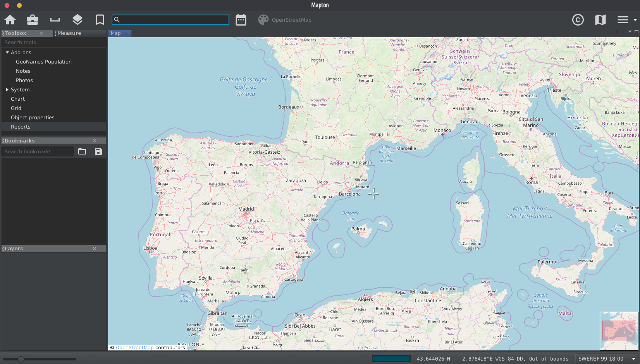Click the Home icon in toolbar
Image resolution: width=640 pixels, height=364 pixels.
point(10,20)
